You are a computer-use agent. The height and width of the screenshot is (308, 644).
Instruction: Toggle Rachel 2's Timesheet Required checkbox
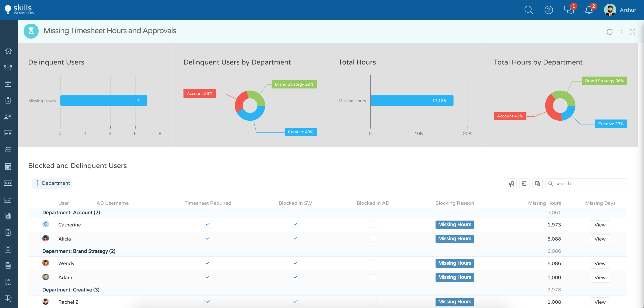click(208, 301)
